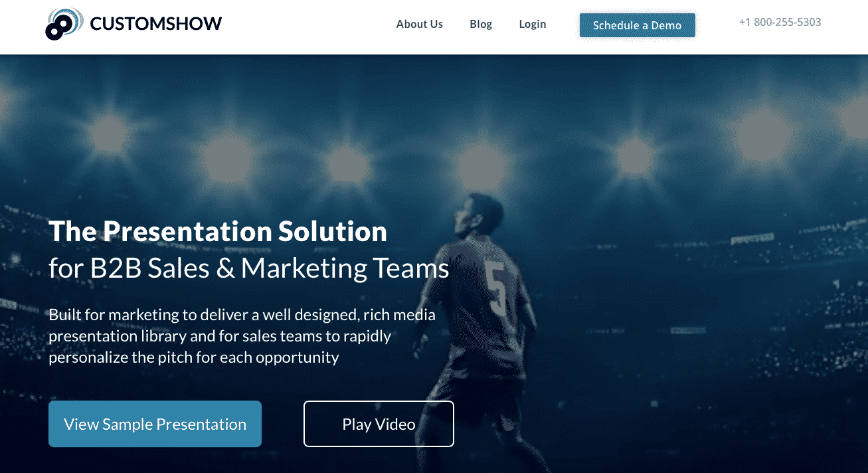Click the CustomShow circular logo icon
Image resolution: width=868 pixels, height=473 pixels.
pyautogui.click(x=64, y=24)
